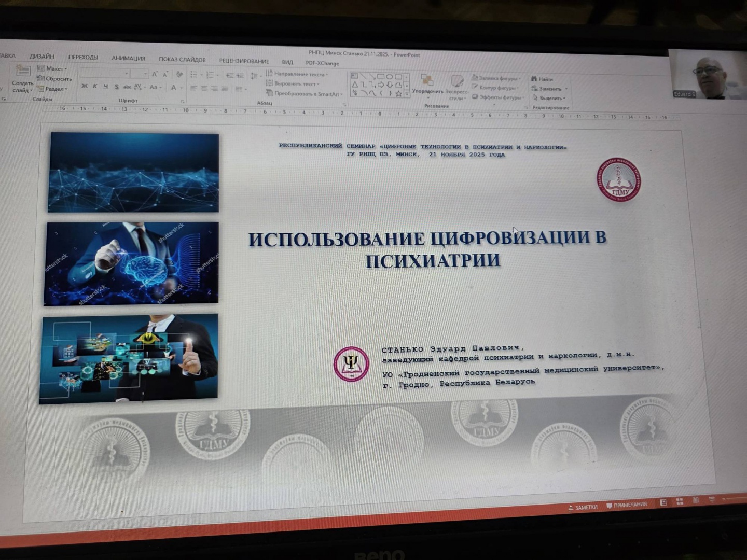Screen dimensions: 747x560
Task: Open reading view from status bar
Action: click(696, 500)
